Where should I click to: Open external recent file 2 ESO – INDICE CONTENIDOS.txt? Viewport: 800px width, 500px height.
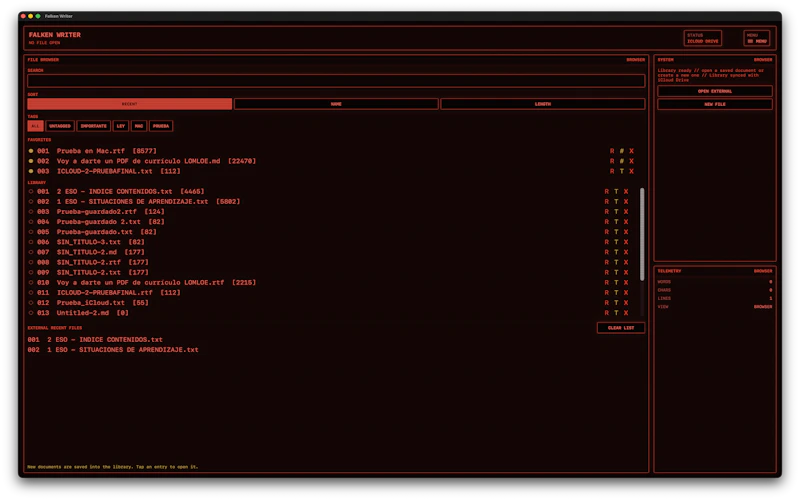coord(95,340)
